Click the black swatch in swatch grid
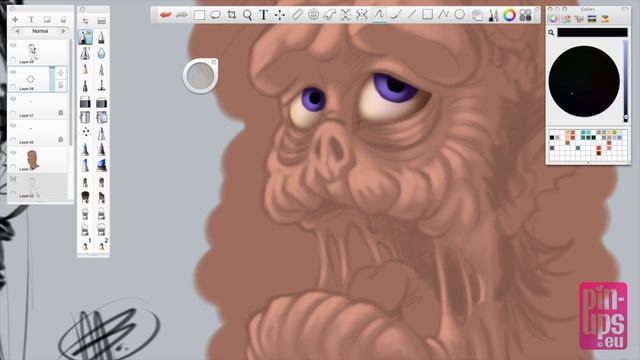 [552, 138]
